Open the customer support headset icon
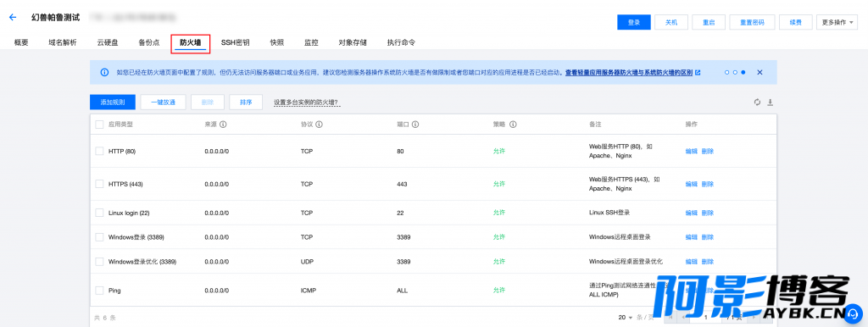Viewport: 868px width, 327px height. point(854,313)
